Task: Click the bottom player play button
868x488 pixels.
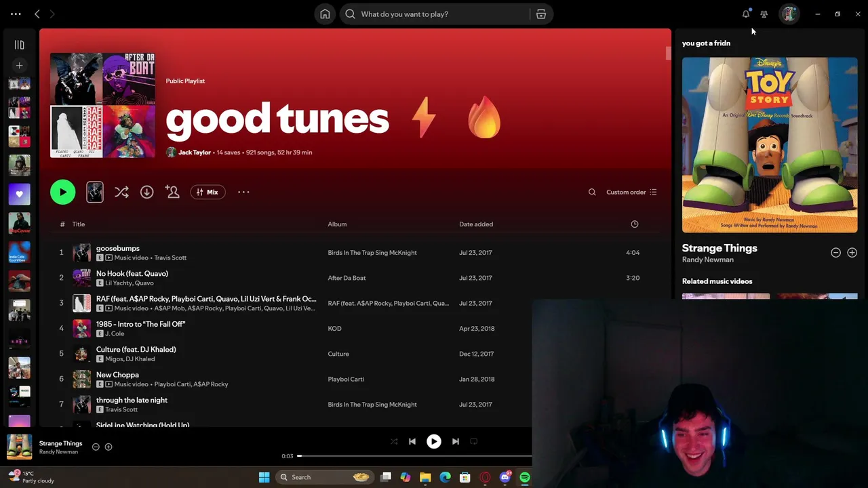Action: [x=434, y=441]
